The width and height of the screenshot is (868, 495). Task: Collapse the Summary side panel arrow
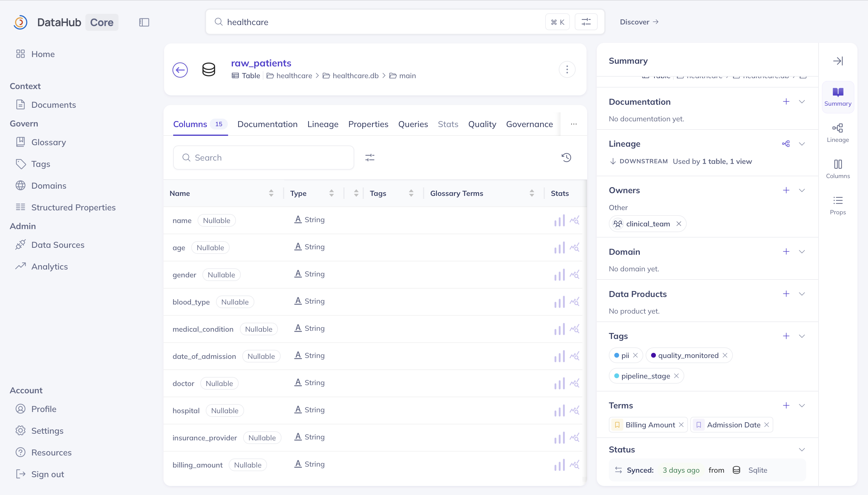838,61
